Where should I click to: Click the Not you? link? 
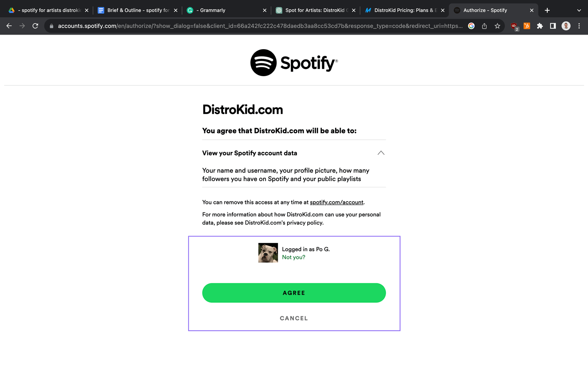(x=294, y=257)
